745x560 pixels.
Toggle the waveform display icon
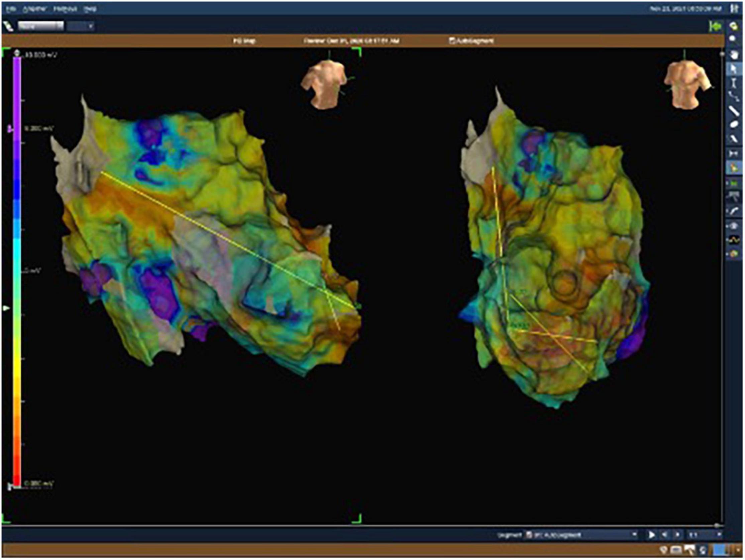(734, 240)
